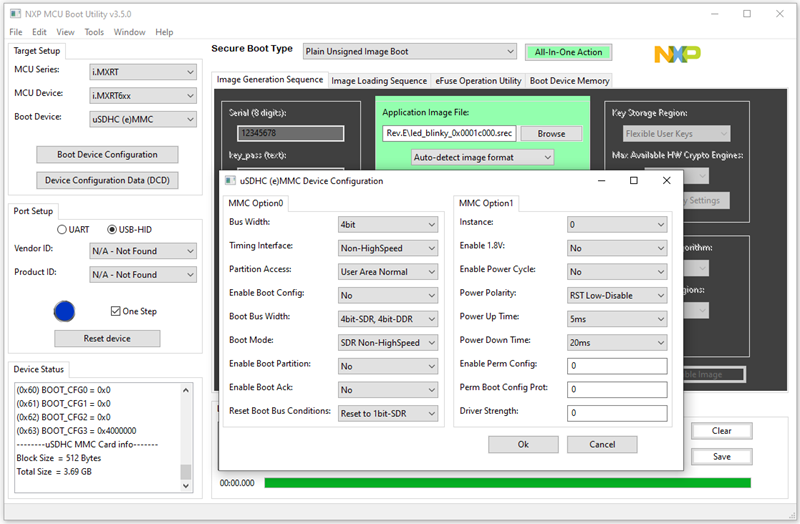Open the Boot Mode dropdown
Viewport: 800px width, 524px height.
click(x=388, y=343)
